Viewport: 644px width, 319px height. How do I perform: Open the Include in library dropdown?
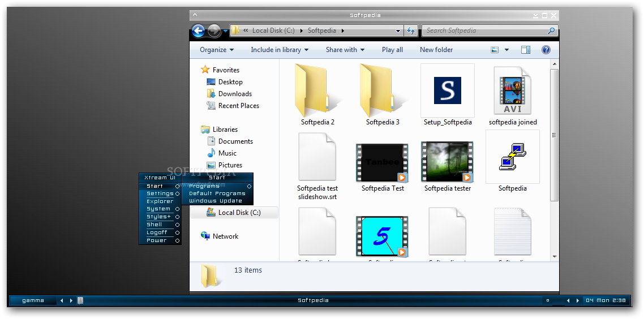point(280,50)
